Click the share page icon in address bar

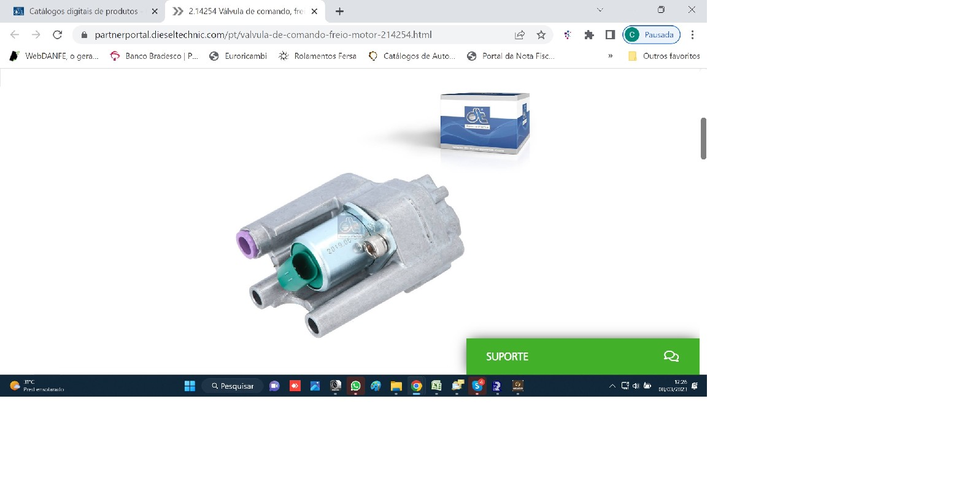click(520, 35)
